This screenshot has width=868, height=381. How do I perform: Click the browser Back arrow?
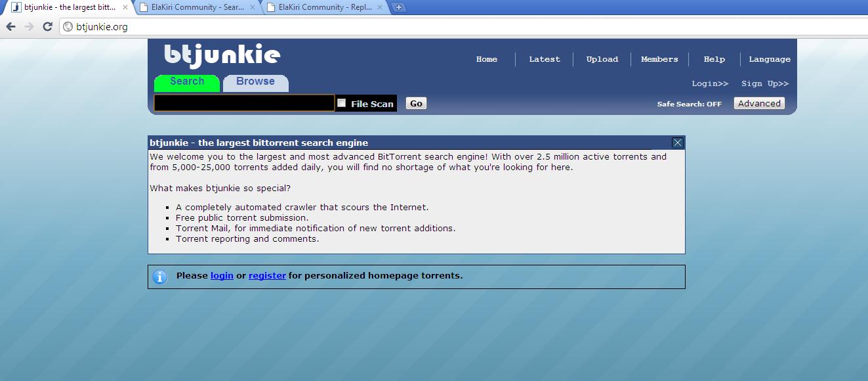pos(10,27)
